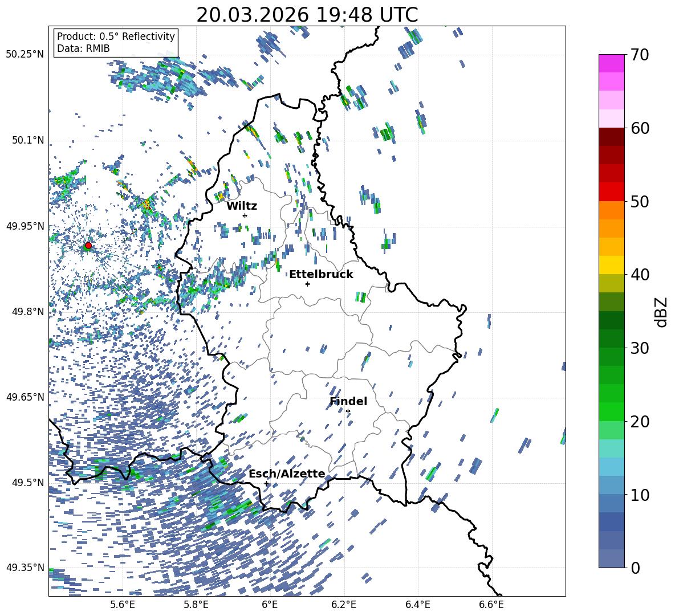The width and height of the screenshot is (675, 616).
Task: Click the 49.35°N latitude tick label
Action: [25, 568]
